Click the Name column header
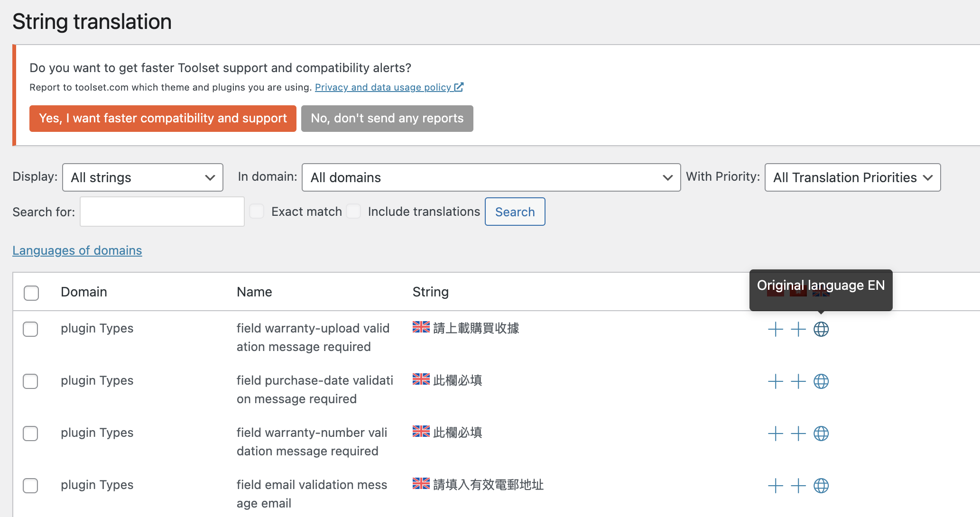Image resolution: width=980 pixels, height=517 pixels. (x=254, y=292)
